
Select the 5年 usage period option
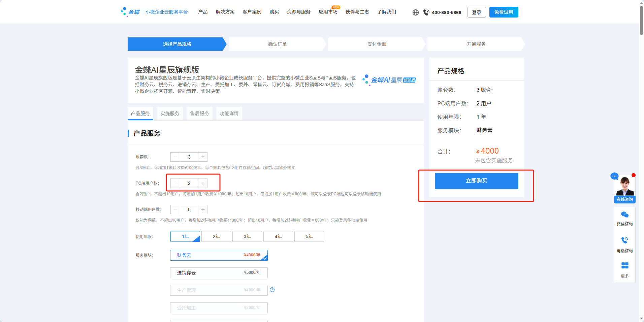pyautogui.click(x=309, y=236)
